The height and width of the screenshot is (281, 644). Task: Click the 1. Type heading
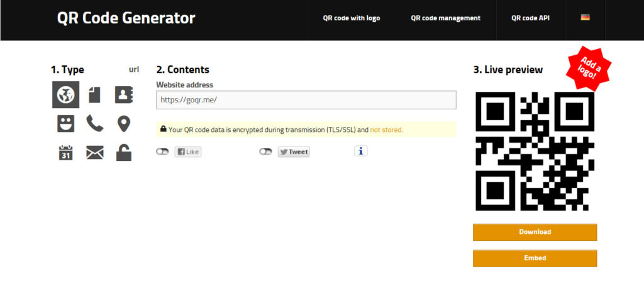coord(67,70)
